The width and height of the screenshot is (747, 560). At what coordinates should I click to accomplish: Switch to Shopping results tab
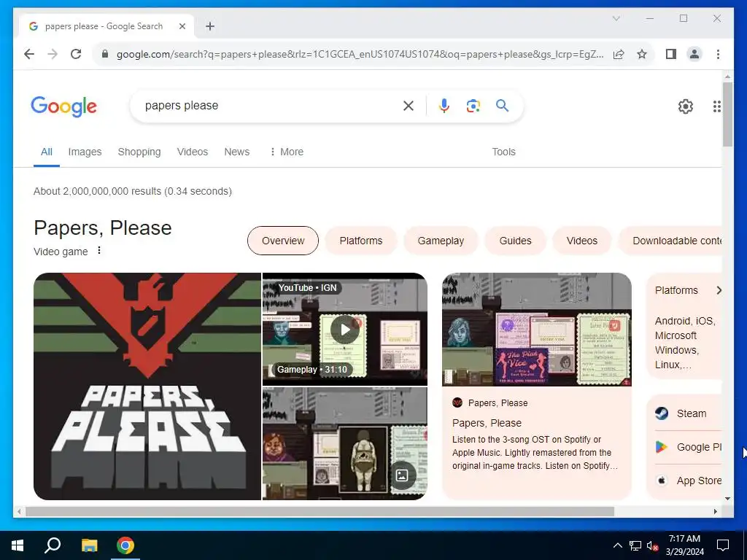(x=139, y=152)
